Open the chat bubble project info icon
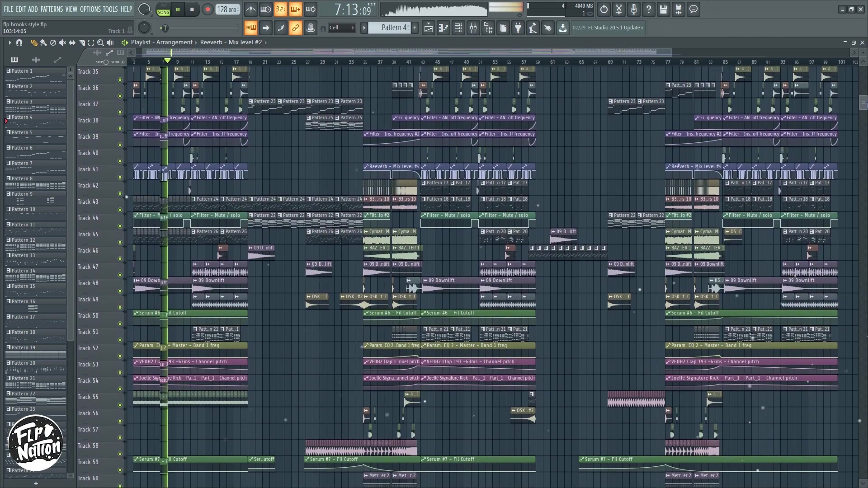This screenshot has height=488, width=868. point(693,9)
